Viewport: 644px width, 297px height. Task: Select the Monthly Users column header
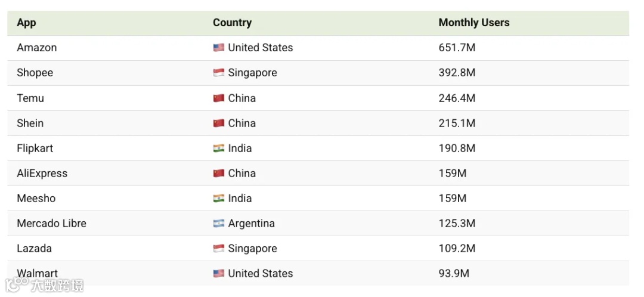click(474, 23)
